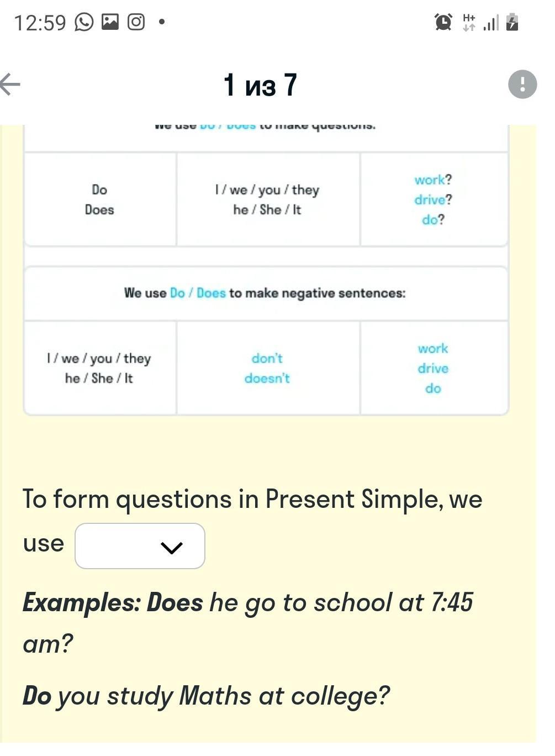The width and height of the screenshot is (555, 756).
Task: Tap the clock showing 12:59
Action: click(39, 23)
